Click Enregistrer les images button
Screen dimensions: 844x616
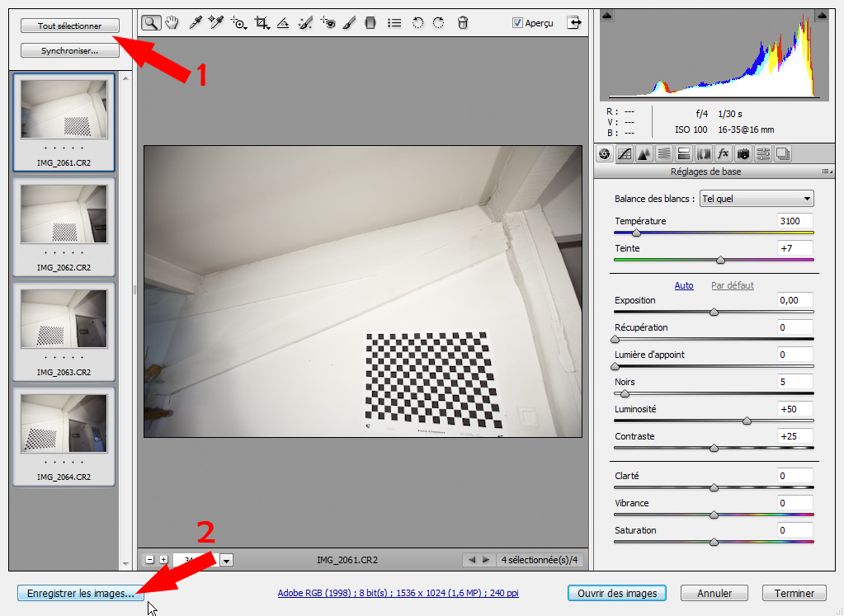click(x=80, y=592)
